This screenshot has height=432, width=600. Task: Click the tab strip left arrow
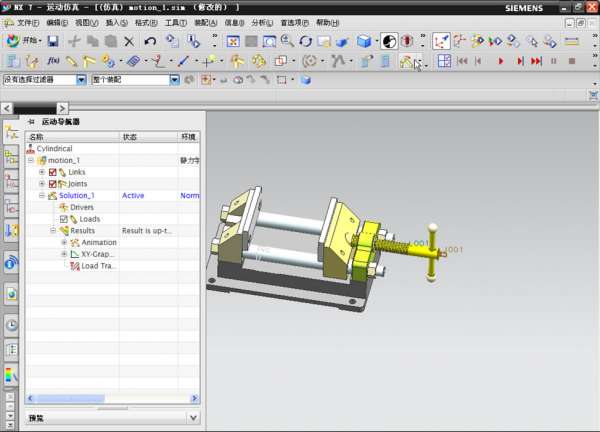7,109
